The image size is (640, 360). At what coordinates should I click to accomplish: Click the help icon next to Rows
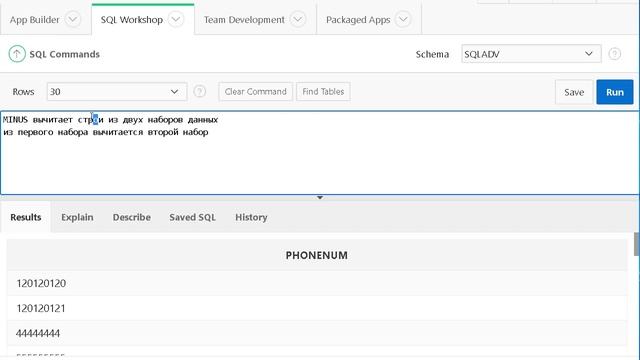click(200, 91)
